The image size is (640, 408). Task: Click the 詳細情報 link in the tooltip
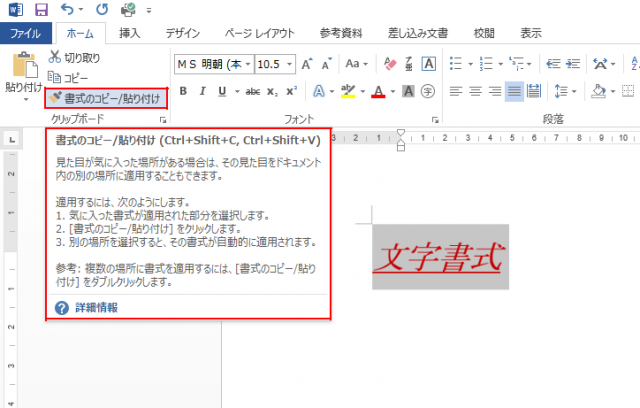tap(96, 307)
